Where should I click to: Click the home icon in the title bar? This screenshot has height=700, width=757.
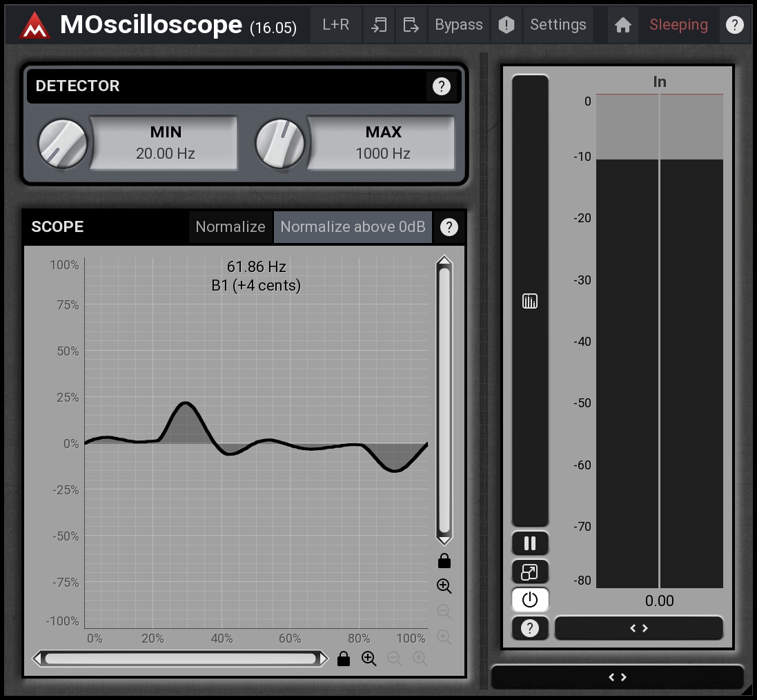623,25
